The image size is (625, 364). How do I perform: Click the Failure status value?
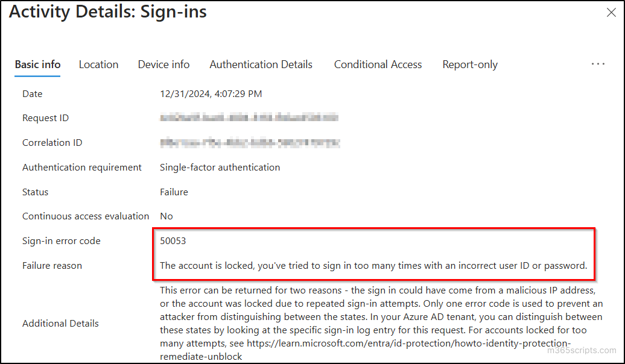coord(174,192)
